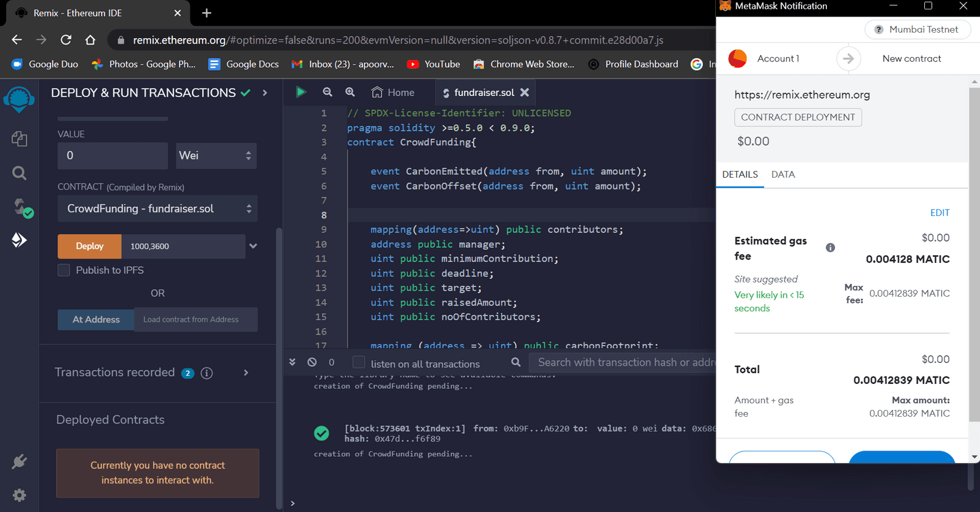Select the DATA tab in MetaMask
The width and height of the screenshot is (980, 512).
point(783,175)
